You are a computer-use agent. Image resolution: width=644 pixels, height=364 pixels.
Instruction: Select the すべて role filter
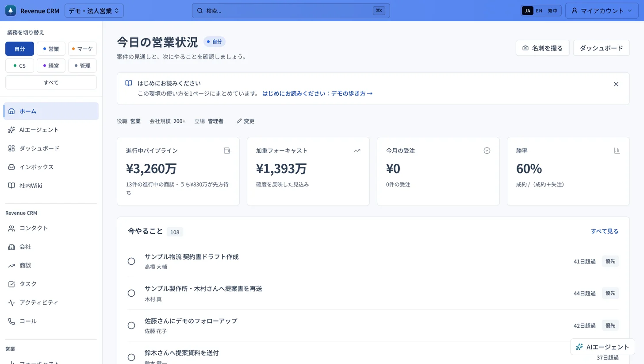coord(51,82)
